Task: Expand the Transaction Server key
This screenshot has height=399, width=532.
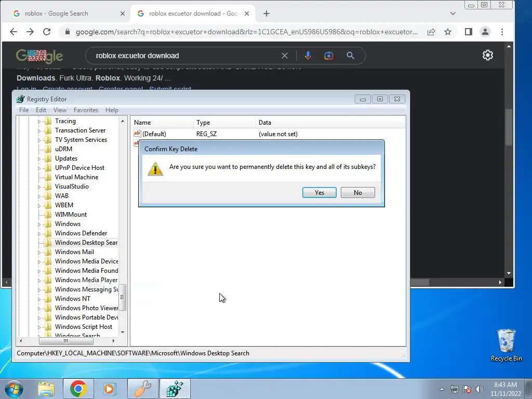Action: 39,130
